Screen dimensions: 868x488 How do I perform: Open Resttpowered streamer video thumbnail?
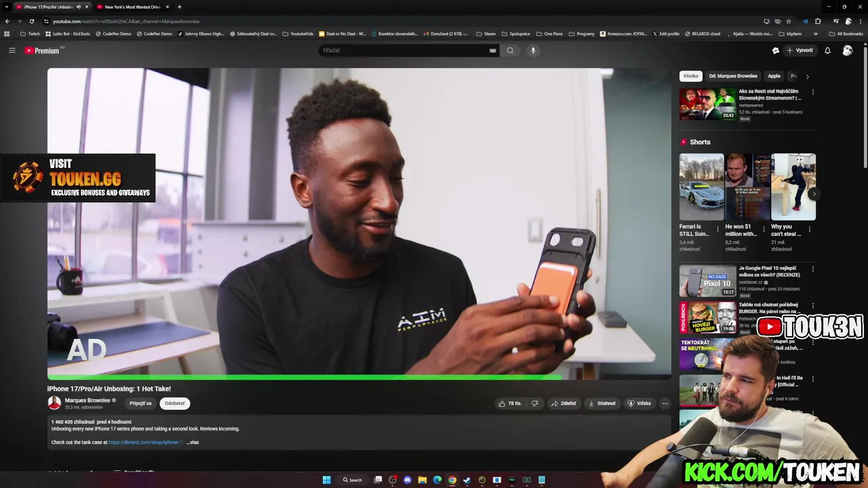(707, 104)
